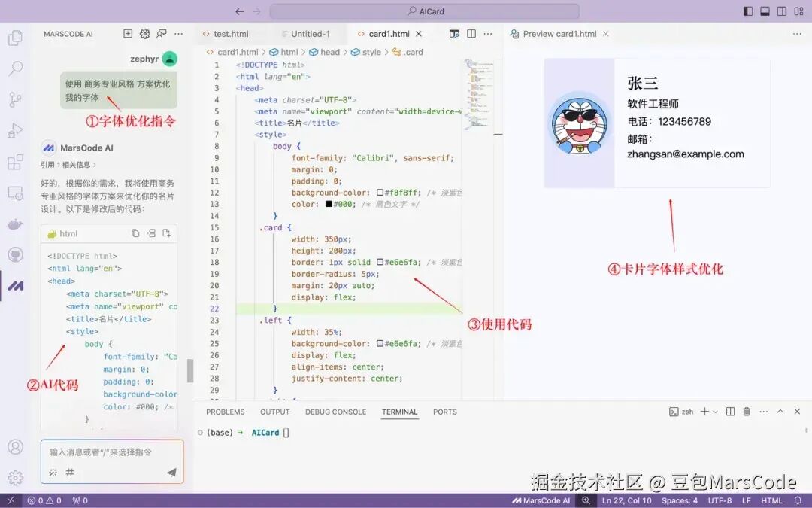Open the Extensions view

pos(16,162)
